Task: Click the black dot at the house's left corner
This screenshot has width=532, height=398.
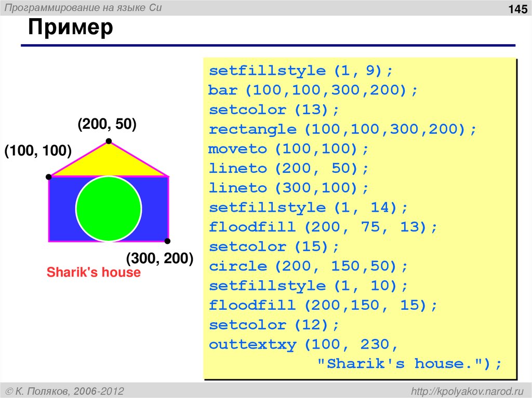Action: coord(48,176)
